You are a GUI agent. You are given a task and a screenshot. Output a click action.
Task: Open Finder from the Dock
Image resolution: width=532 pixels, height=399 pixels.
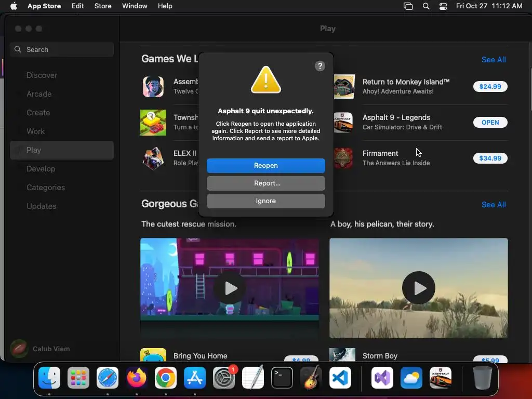point(49,378)
